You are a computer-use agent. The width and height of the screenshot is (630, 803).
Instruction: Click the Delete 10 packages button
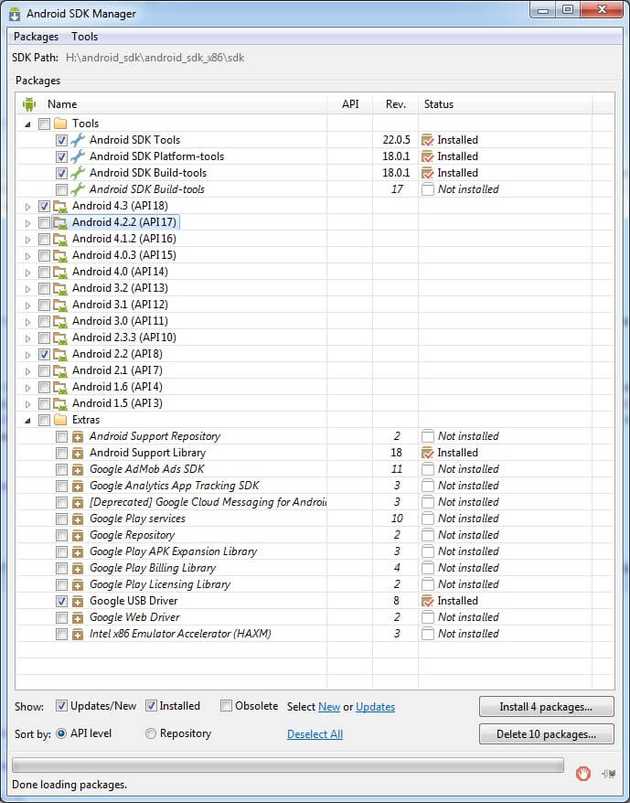click(546, 734)
